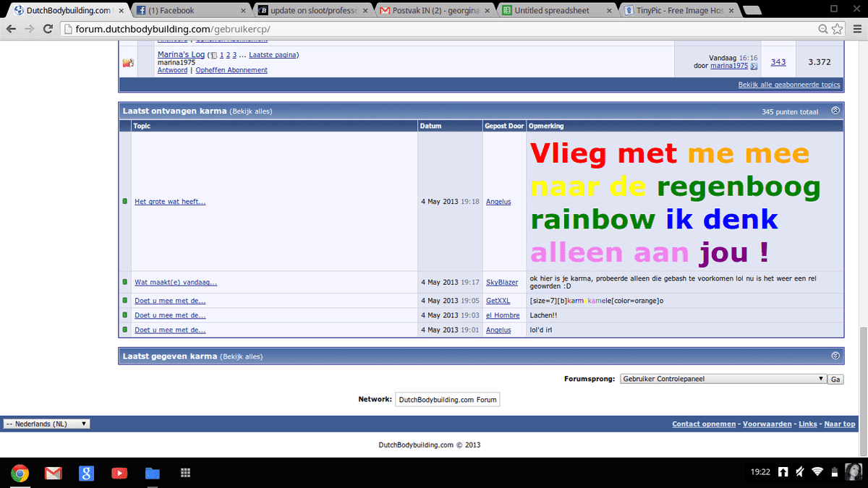This screenshot has width=868, height=488.
Task: Open the Forumsprong dropdown menu
Action: [722, 379]
